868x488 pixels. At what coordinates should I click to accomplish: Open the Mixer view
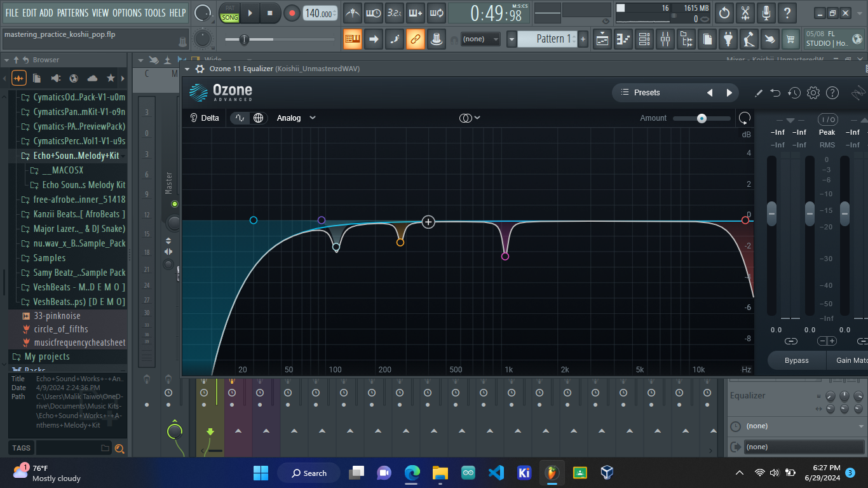pos(665,39)
